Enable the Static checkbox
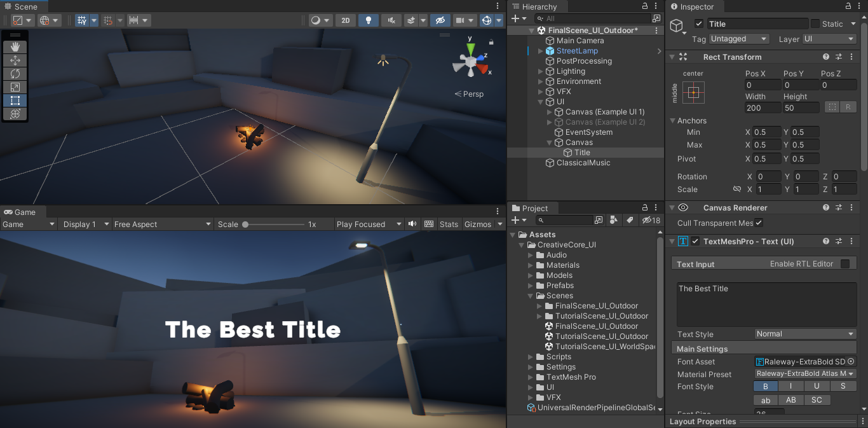 click(x=815, y=24)
